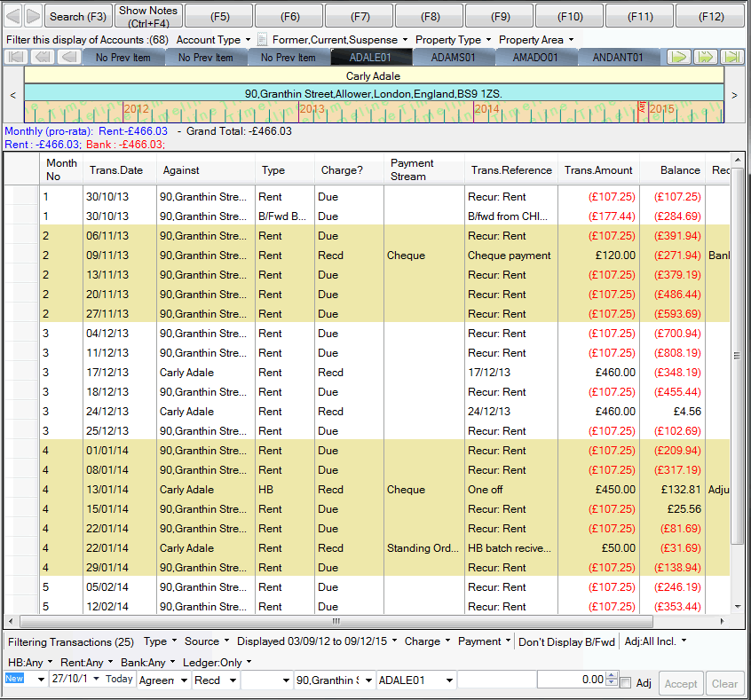This screenshot has height=700, width=751.
Task: Switch to the ADAMS01 account tab
Action: point(454,58)
